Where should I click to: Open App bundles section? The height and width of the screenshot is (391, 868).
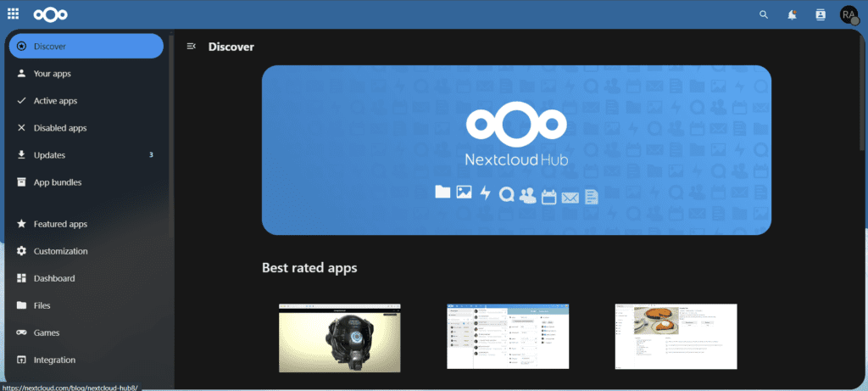point(86,182)
